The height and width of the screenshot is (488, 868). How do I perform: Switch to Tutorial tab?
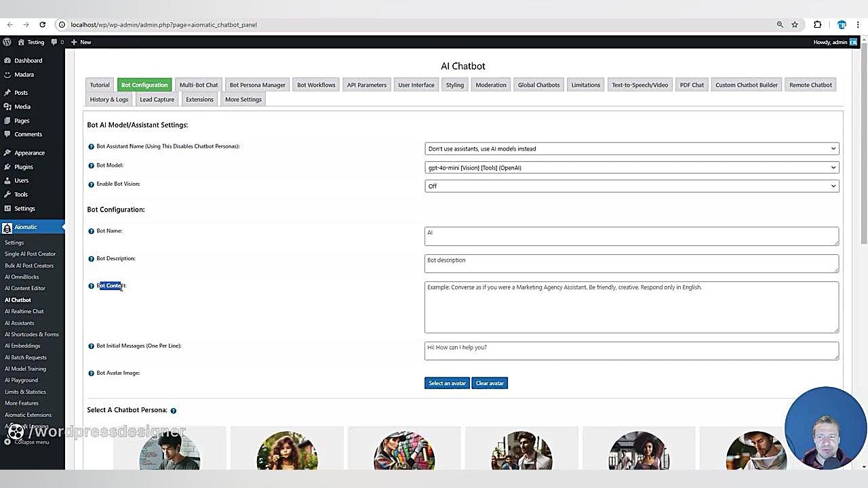point(100,85)
